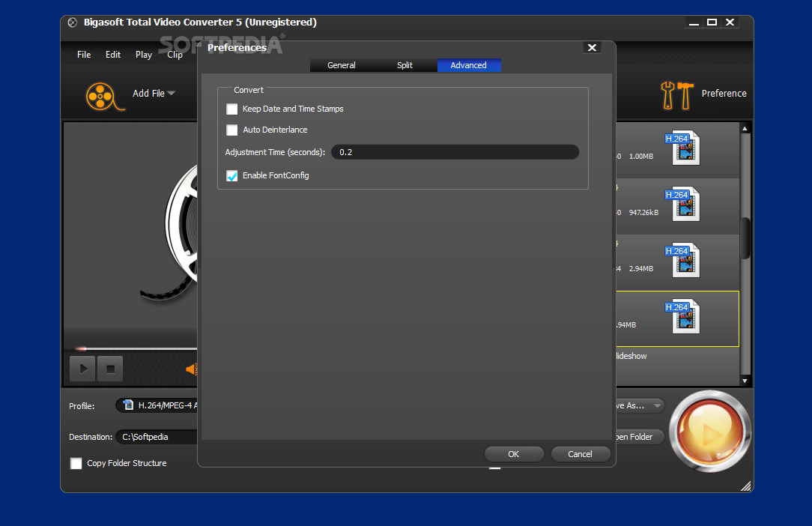
Task: Select the H.264 icon in highlighted row
Action: pos(683,316)
